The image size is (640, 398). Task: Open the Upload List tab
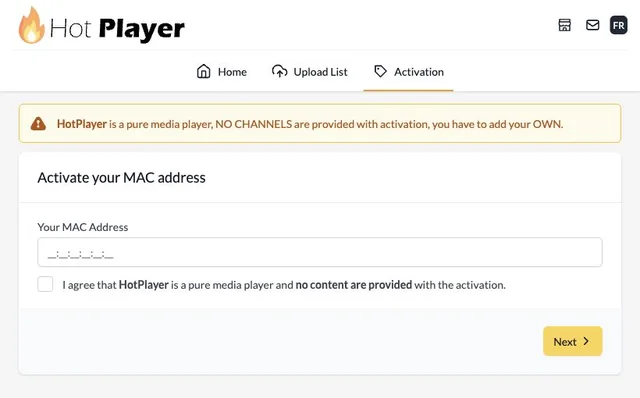[x=310, y=72]
